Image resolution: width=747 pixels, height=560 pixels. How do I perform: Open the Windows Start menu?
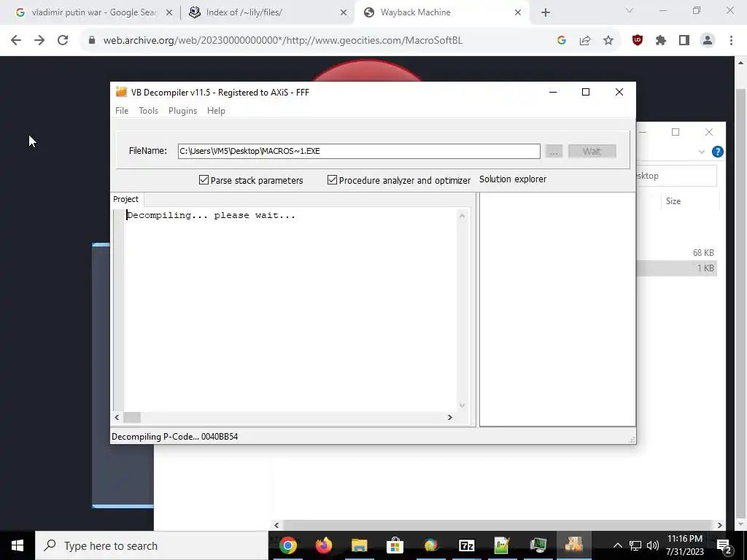tap(18, 545)
